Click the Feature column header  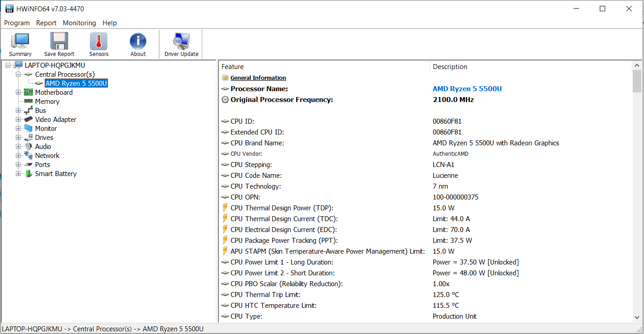(232, 67)
